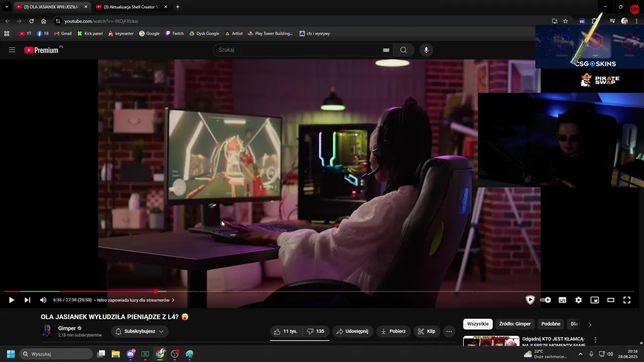
Task: Click the site information icon in address bar
Action: (58, 21)
